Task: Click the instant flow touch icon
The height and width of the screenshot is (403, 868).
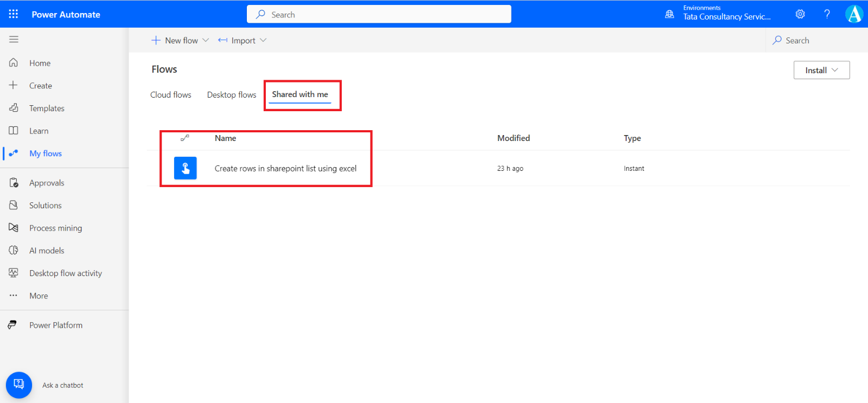Action: click(x=185, y=168)
